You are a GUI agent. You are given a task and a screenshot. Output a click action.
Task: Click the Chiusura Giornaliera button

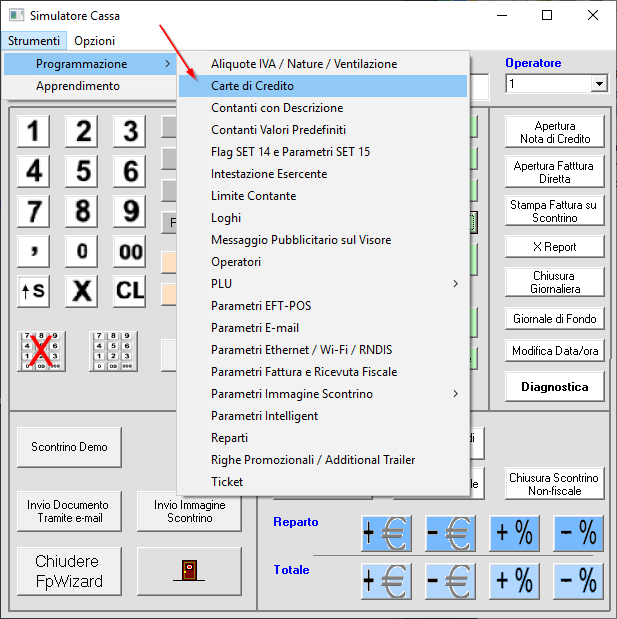[554, 282]
